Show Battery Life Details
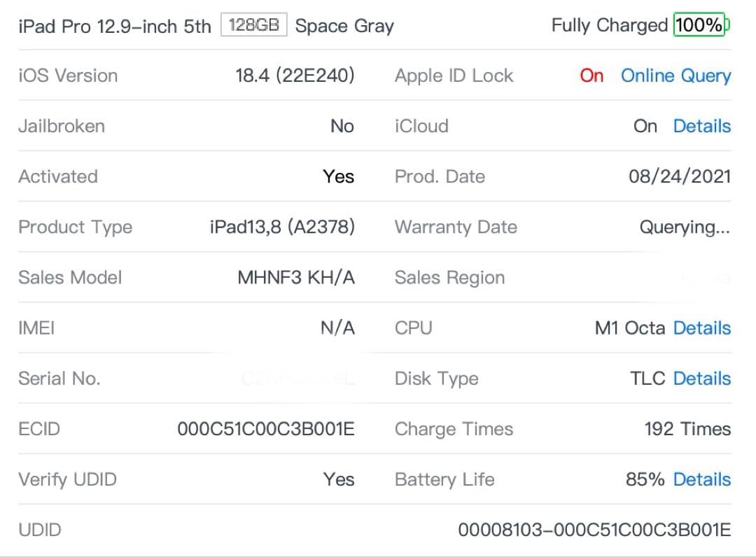Viewport: 756px width, 557px height. 701,479
